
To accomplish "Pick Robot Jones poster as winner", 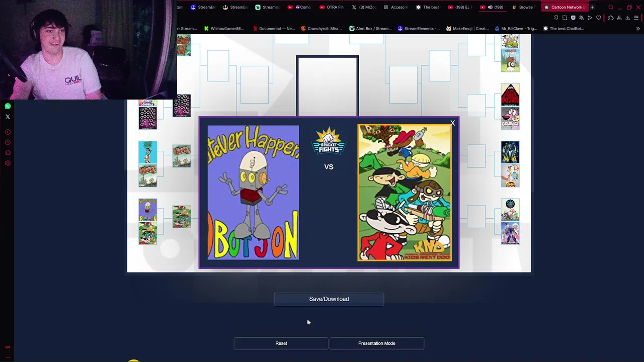I will pos(253,193).
